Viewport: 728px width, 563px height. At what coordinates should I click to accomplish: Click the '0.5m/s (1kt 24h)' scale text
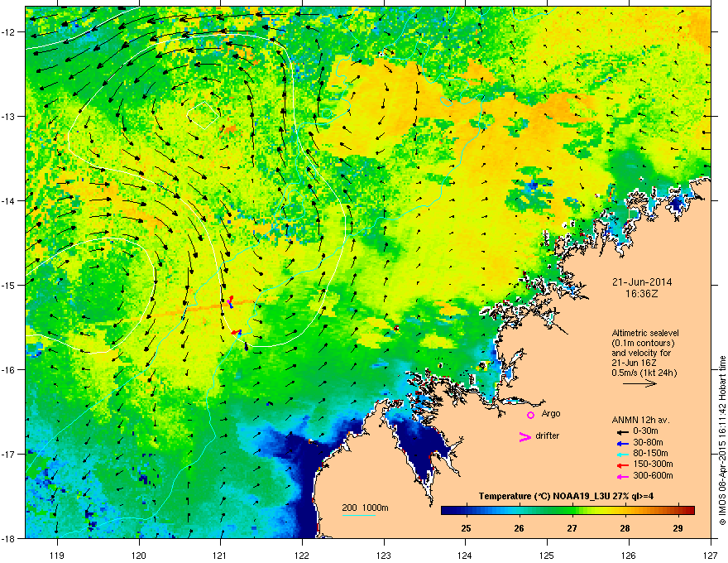(x=644, y=373)
